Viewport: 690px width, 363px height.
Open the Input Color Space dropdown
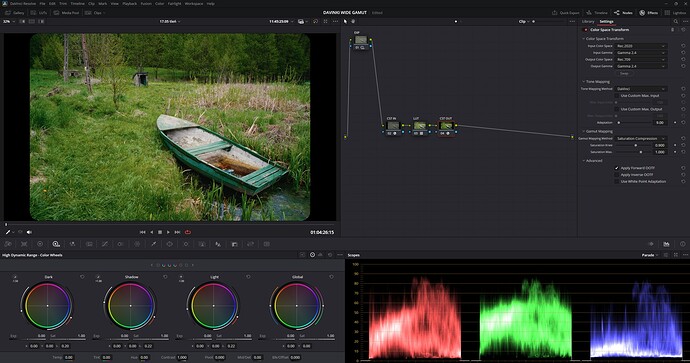tap(640, 46)
